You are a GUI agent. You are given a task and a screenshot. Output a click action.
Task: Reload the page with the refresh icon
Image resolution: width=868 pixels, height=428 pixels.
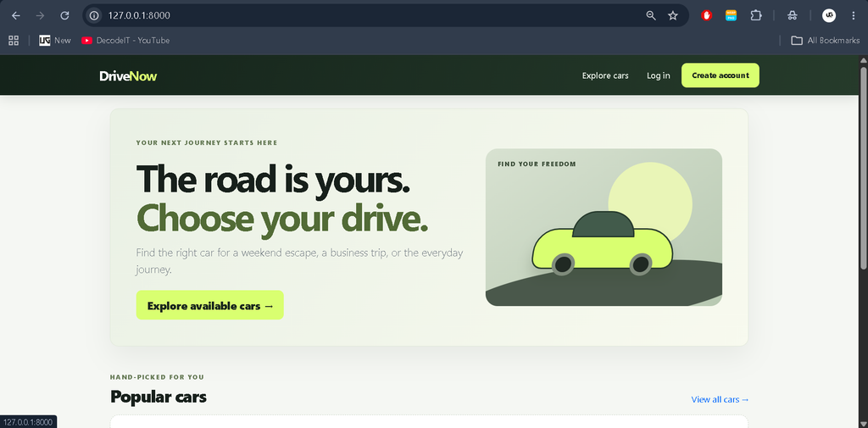tap(64, 15)
